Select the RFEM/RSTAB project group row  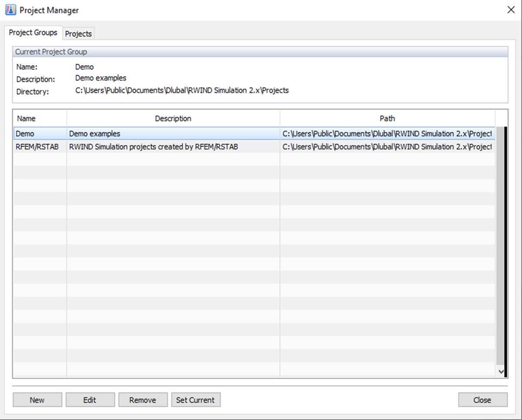click(39, 147)
